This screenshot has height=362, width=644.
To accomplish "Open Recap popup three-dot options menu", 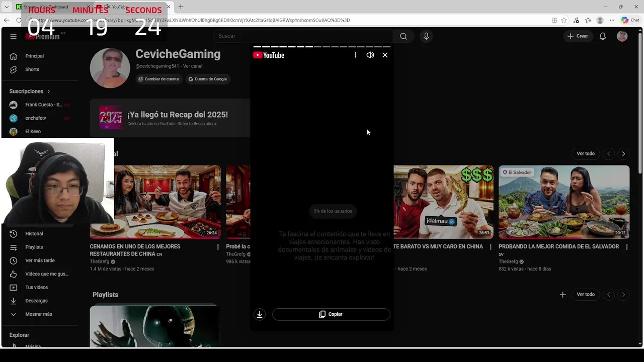I will pyautogui.click(x=355, y=55).
